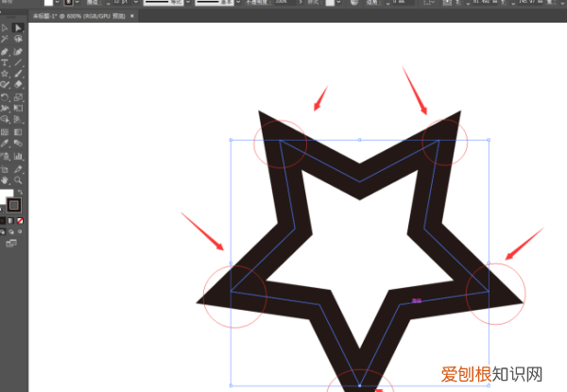Choose the Type tool
This screenshot has width=567, height=392.
tap(6, 62)
